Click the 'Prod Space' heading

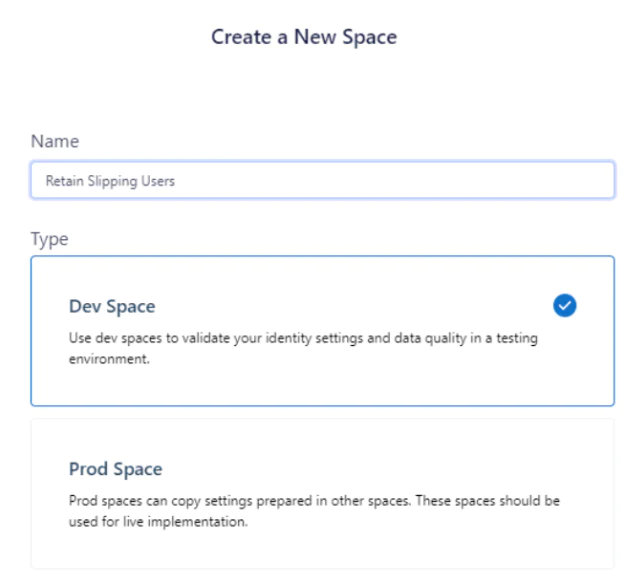click(x=115, y=469)
